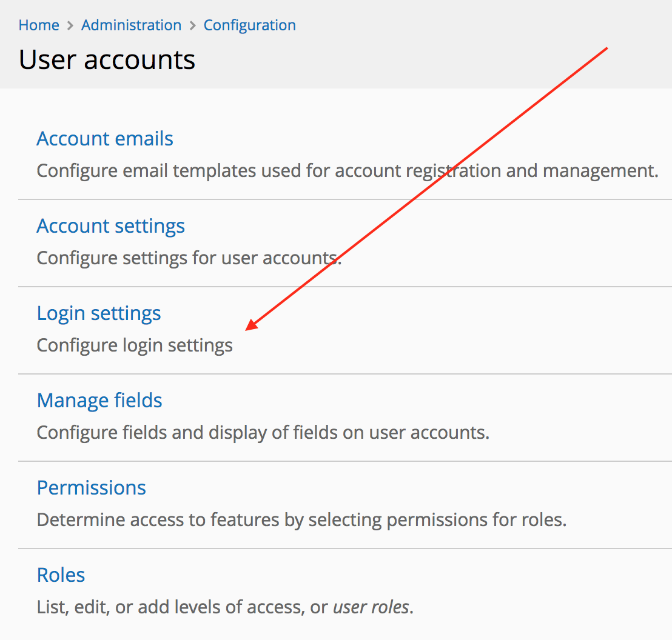
Task: Click the "Configure login settings" description
Action: click(x=134, y=345)
